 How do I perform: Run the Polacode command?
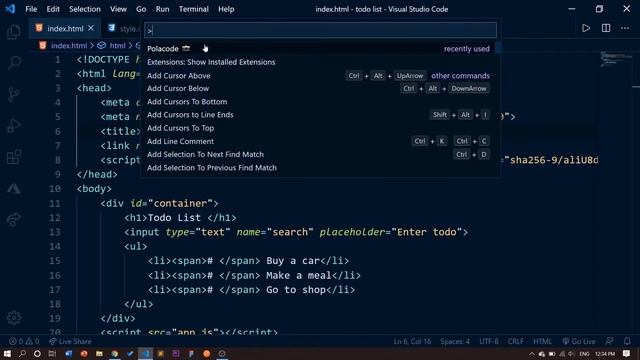(x=320, y=49)
